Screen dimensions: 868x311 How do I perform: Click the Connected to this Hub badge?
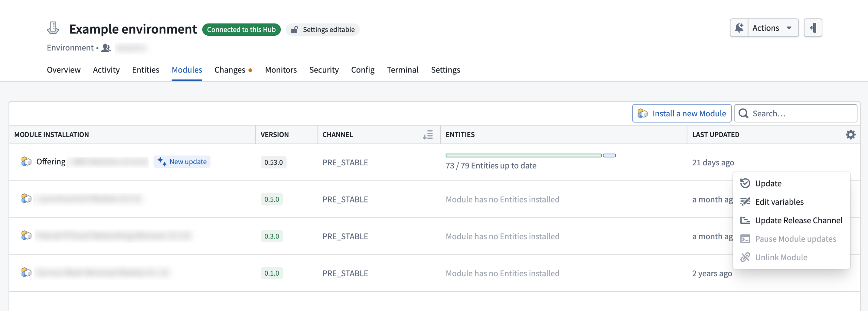[x=241, y=30]
